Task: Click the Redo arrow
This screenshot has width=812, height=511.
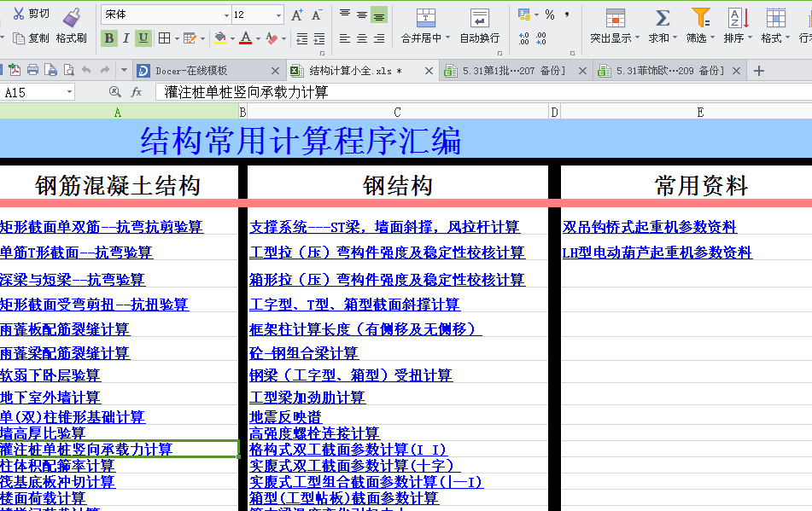Action: pos(105,70)
